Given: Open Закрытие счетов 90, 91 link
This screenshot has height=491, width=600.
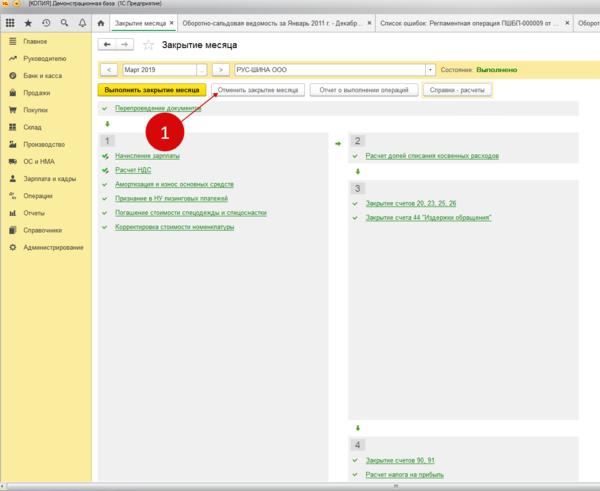Looking at the screenshot, I should click(x=400, y=460).
